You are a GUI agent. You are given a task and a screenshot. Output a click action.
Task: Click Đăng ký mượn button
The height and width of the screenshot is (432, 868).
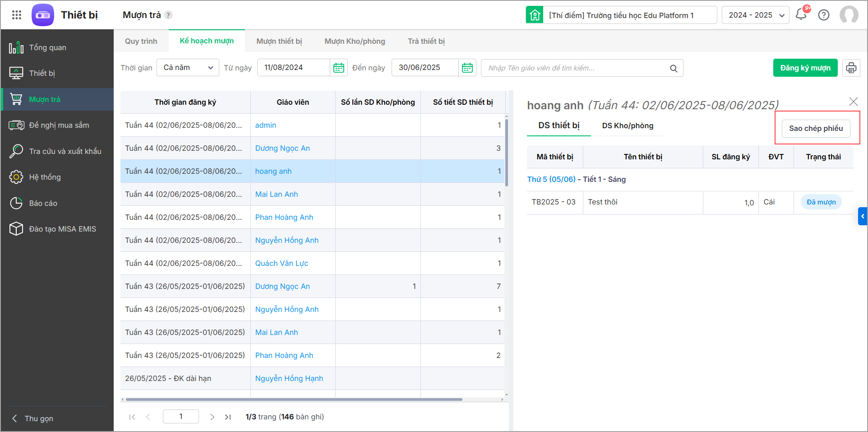pos(805,68)
